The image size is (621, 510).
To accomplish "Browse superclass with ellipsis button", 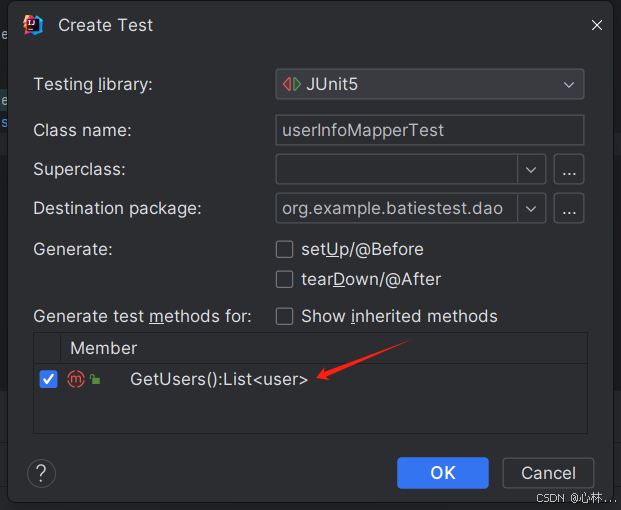I will [x=569, y=169].
